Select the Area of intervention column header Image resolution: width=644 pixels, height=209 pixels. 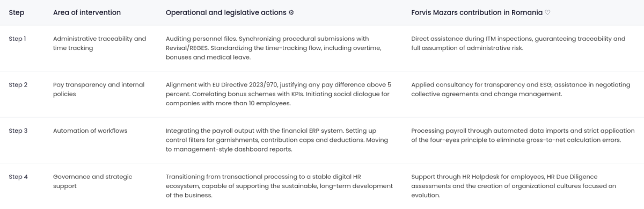pos(87,12)
